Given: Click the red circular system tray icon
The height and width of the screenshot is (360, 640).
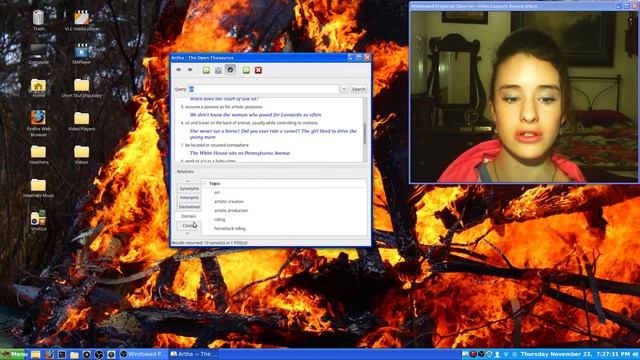Looking at the screenshot, I should point(473,354).
